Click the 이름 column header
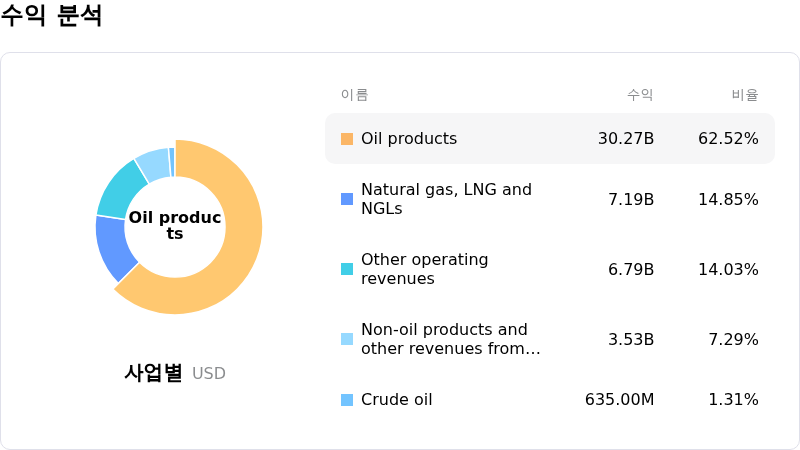Viewport: 800px width, 450px height. click(354, 95)
